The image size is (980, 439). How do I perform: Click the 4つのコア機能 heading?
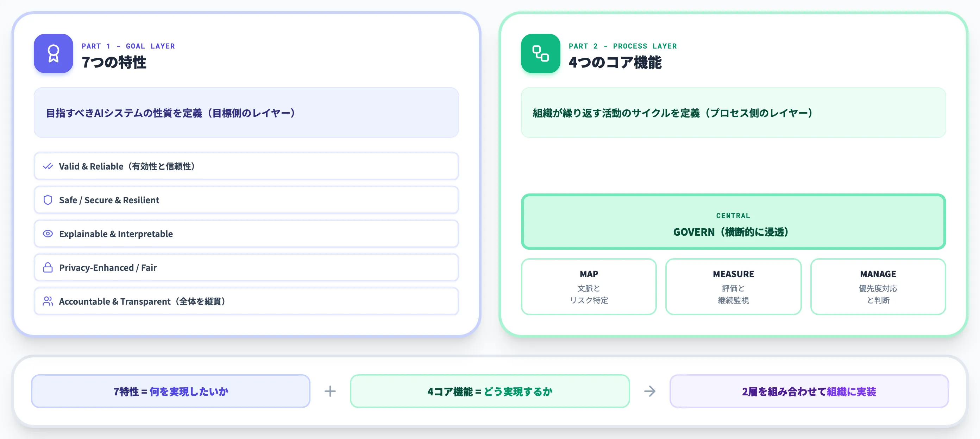coord(615,62)
